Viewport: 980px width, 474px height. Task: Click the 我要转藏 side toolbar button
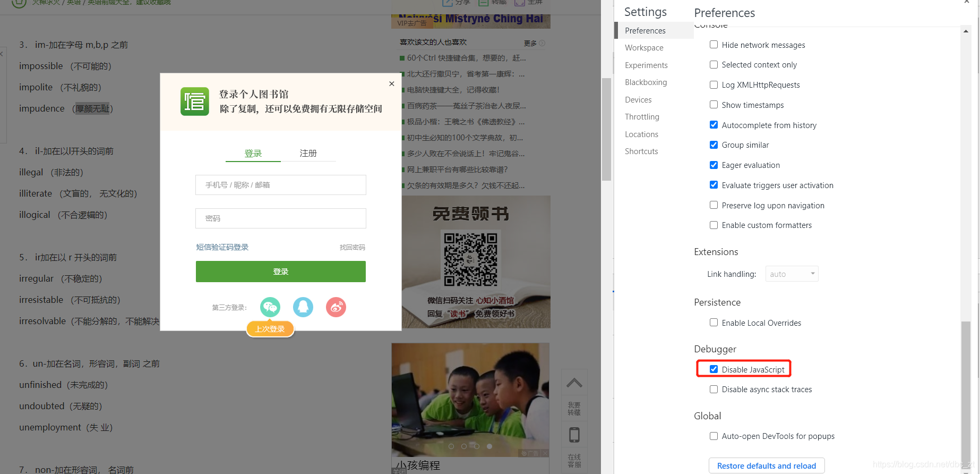click(x=574, y=409)
